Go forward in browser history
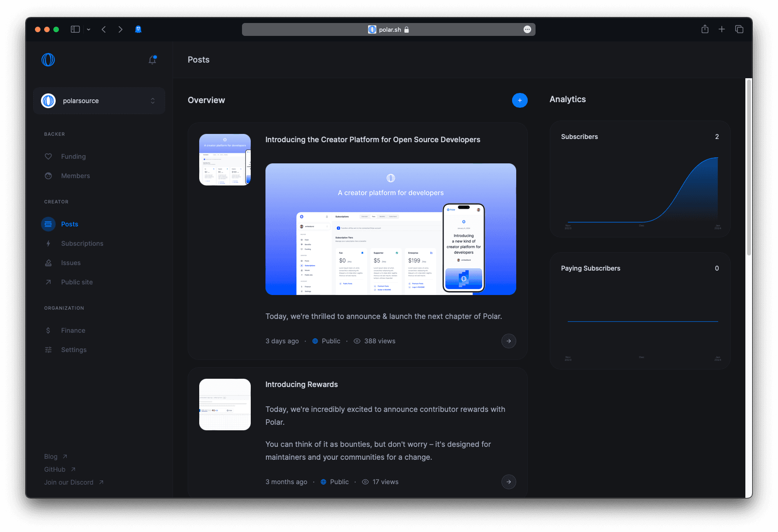This screenshot has width=778, height=532. click(121, 29)
